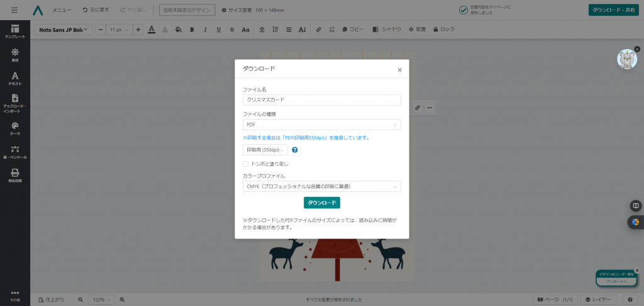
Task: Click the list formatting icon
Action: (x=289, y=30)
